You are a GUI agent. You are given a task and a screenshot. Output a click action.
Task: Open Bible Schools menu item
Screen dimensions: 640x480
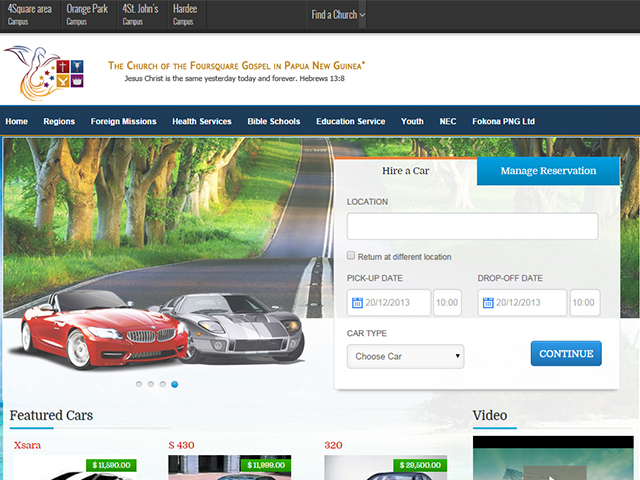[273, 121]
